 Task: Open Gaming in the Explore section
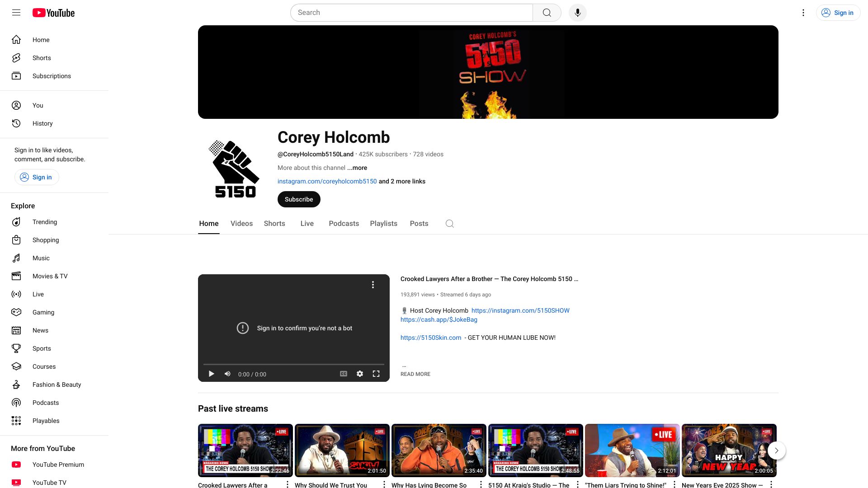pyautogui.click(x=43, y=312)
